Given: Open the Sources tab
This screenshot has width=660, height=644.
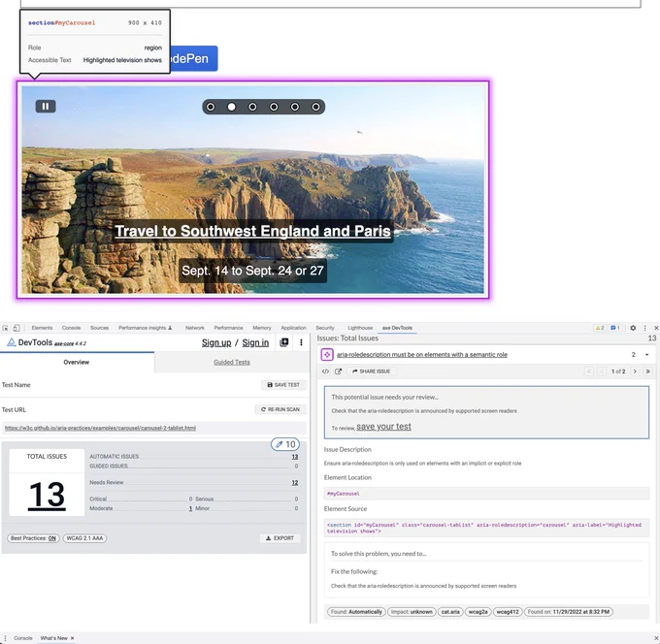Looking at the screenshot, I should pyautogui.click(x=99, y=328).
